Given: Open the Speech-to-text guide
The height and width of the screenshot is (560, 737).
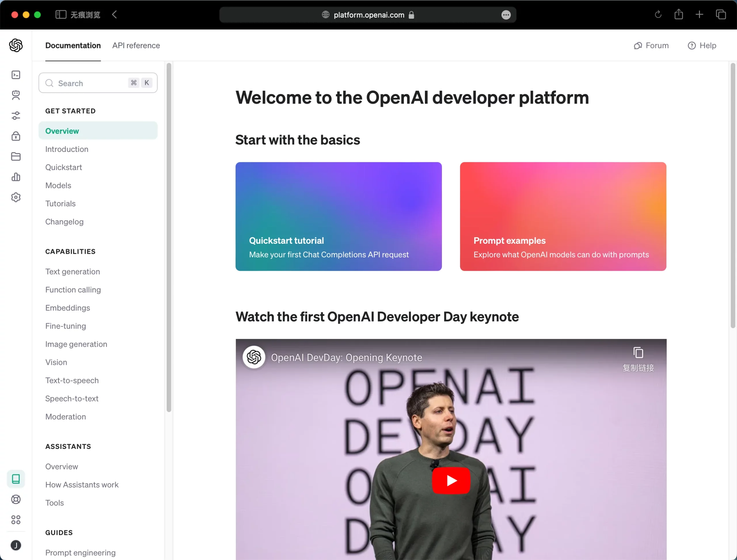Looking at the screenshot, I should [72, 399].
